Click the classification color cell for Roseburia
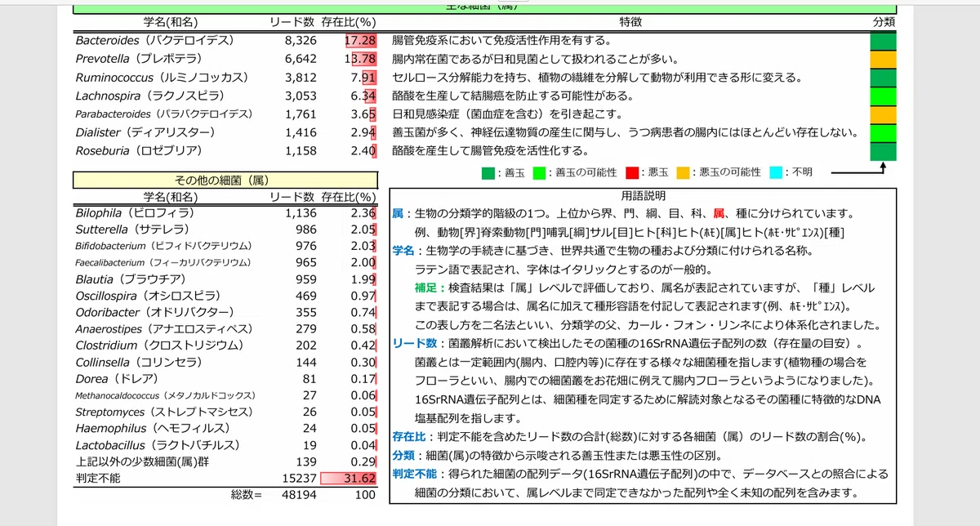The height and width of the screenshot is (526, 980). pos(884,151)
